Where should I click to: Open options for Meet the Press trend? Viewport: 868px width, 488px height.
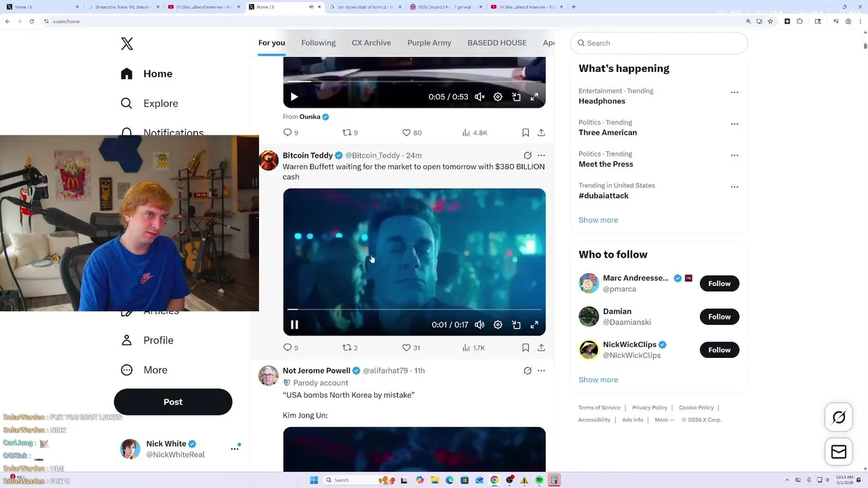(734, 155)
